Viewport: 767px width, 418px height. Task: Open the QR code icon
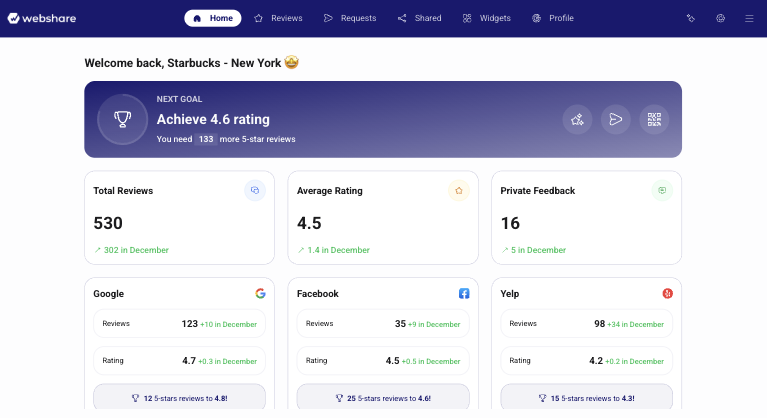pyautogui.click(x=654, y=119)
